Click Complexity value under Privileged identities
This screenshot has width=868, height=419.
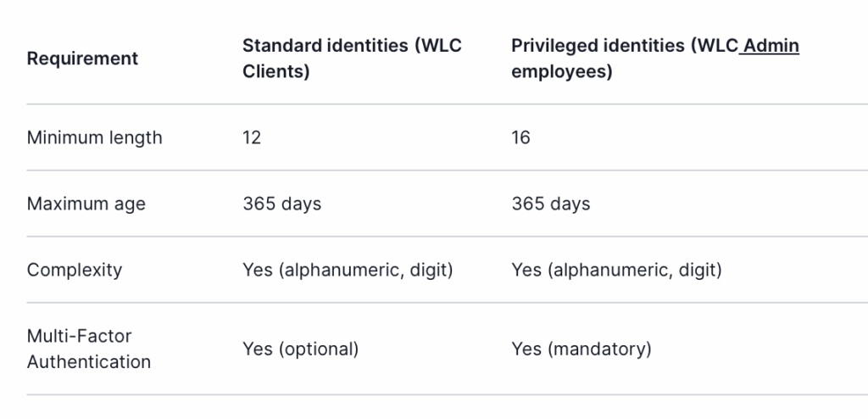(617, 270)
